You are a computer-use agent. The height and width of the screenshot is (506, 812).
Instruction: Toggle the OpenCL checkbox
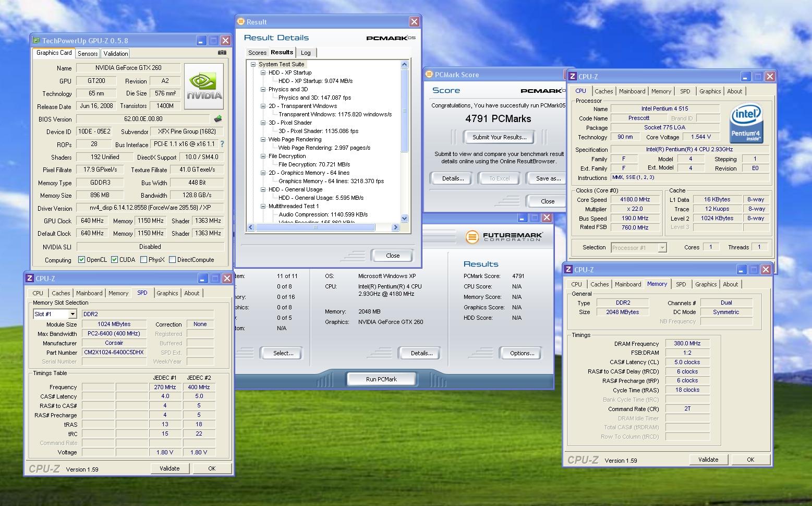tap(81, 260)
